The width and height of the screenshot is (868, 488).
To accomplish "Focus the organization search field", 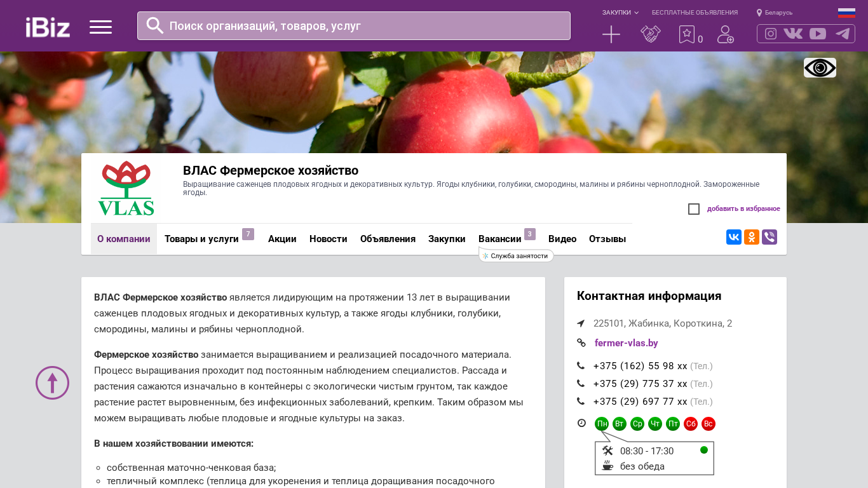I will point(354,26).
